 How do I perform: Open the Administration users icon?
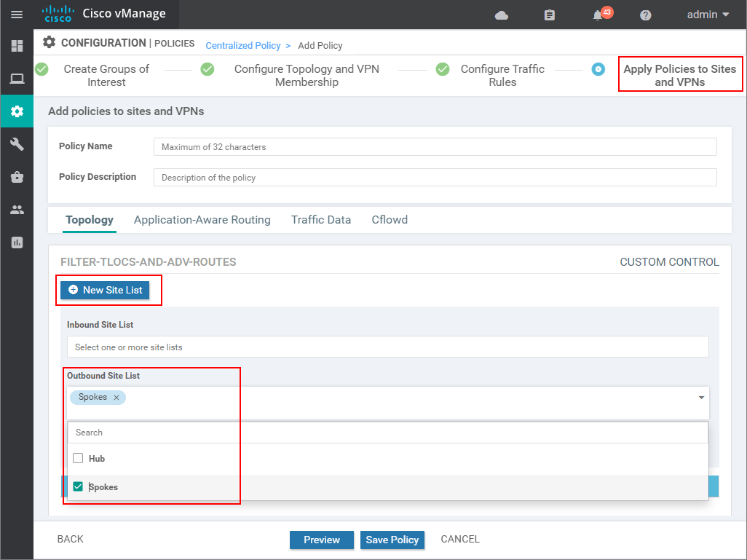(17, 210)
